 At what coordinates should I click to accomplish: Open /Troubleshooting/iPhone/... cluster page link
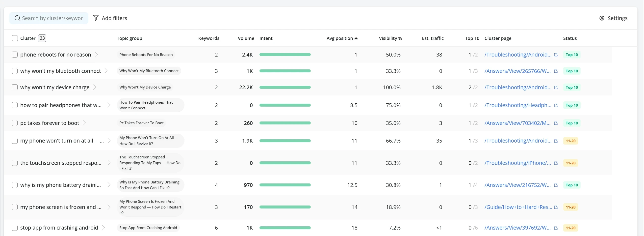tap(517, 163)
